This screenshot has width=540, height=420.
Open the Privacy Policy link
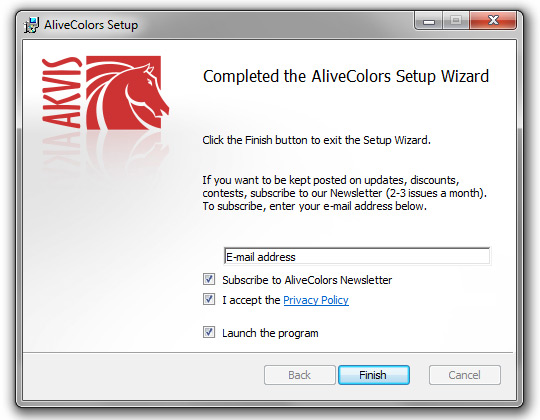316,300
